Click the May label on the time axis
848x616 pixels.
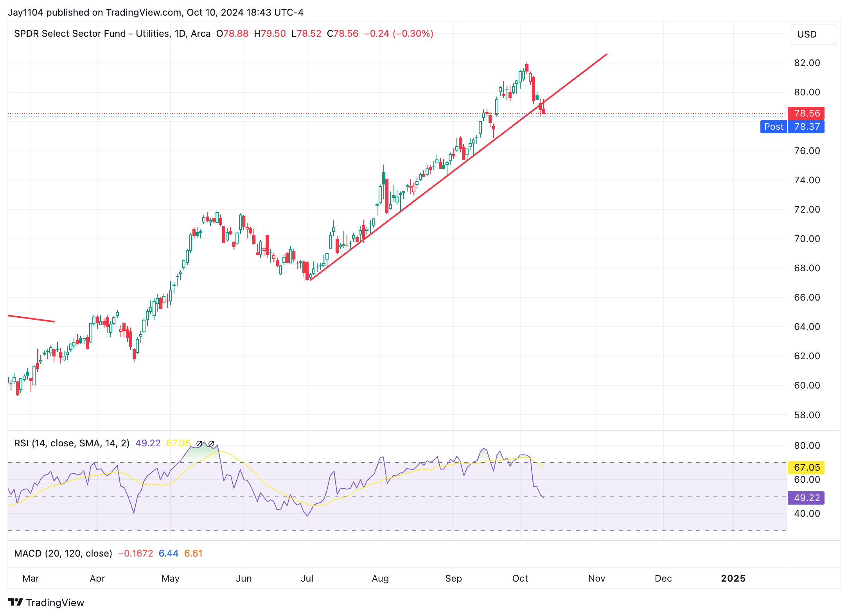pyautogui.click(x=171, y=578)
